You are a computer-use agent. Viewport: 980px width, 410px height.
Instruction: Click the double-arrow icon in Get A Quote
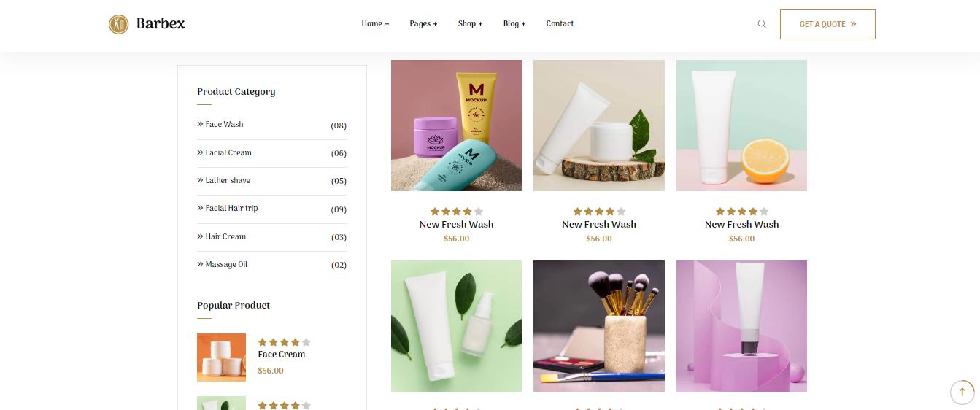(853, 24)
